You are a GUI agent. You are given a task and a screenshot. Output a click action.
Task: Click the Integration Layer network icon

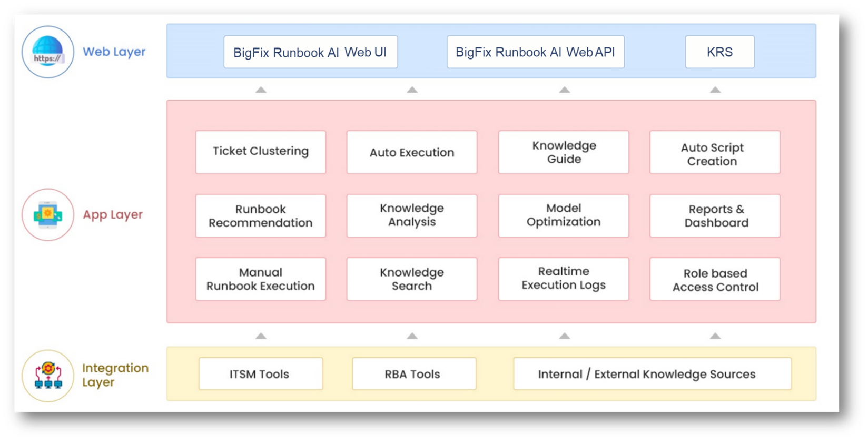click(x=48, y=376)
